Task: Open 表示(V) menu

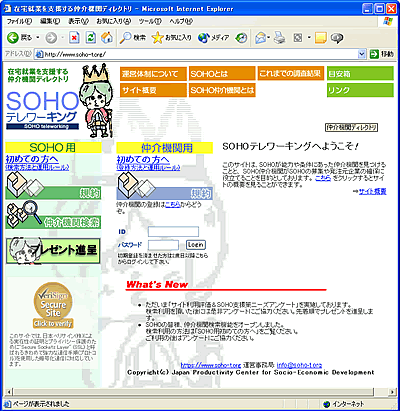Action: tap(79, 21)
